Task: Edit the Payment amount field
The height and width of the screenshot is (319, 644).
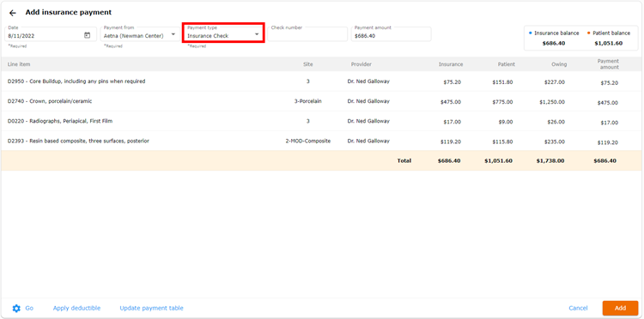Action: coord(391,34)
